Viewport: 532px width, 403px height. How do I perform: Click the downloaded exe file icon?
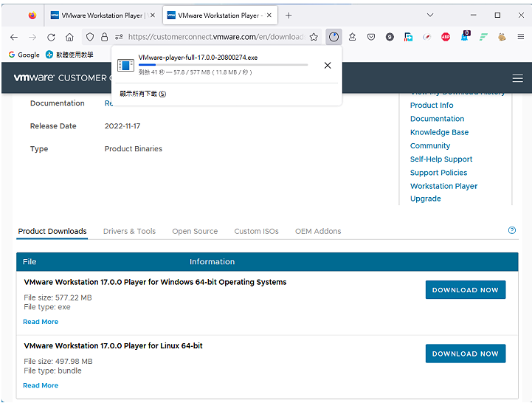pos(125,65)
